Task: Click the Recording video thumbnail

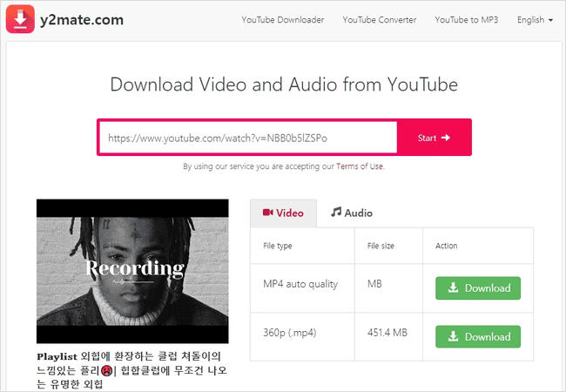Action: (132, 271)
